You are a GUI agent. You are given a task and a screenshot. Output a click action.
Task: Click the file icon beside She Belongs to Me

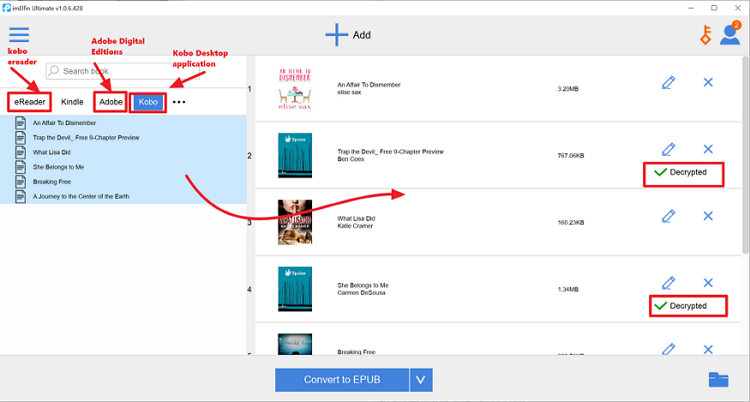[x=21, y=167]
